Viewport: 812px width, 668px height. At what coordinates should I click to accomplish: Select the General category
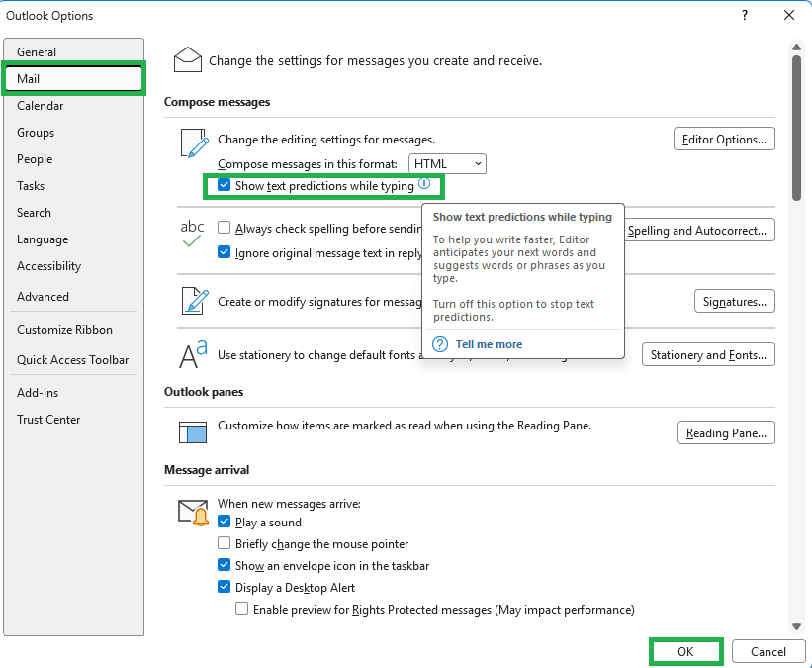[73, 51]
